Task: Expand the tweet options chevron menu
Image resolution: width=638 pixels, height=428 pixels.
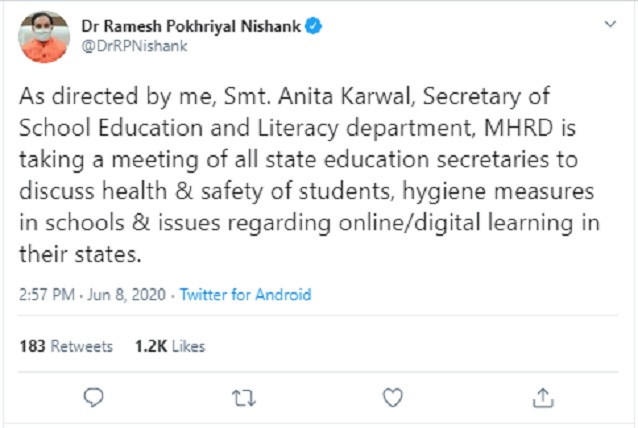Action: [607, 26]
